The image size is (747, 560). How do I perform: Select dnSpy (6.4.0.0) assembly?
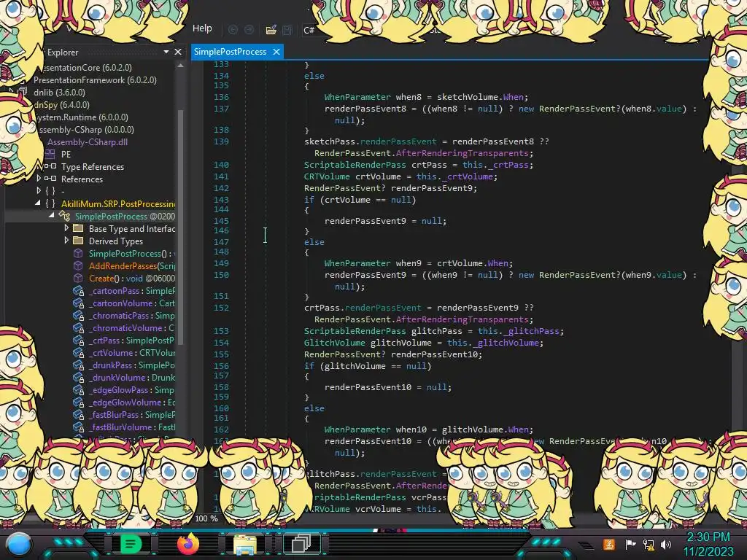[x=61, y=105]
